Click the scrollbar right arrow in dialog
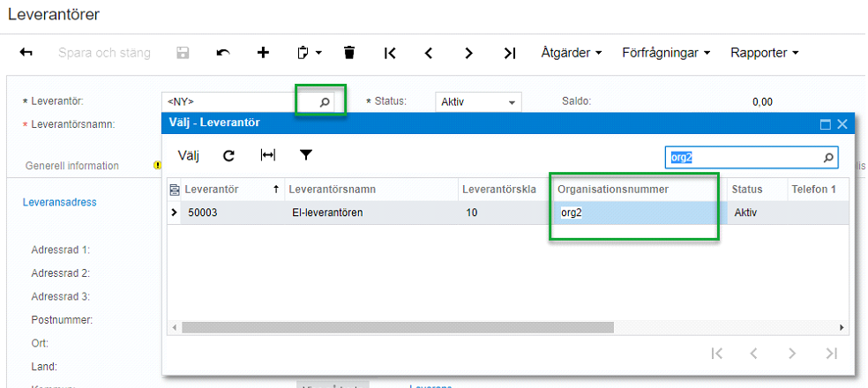868x388 pixels. coord(842,327)
